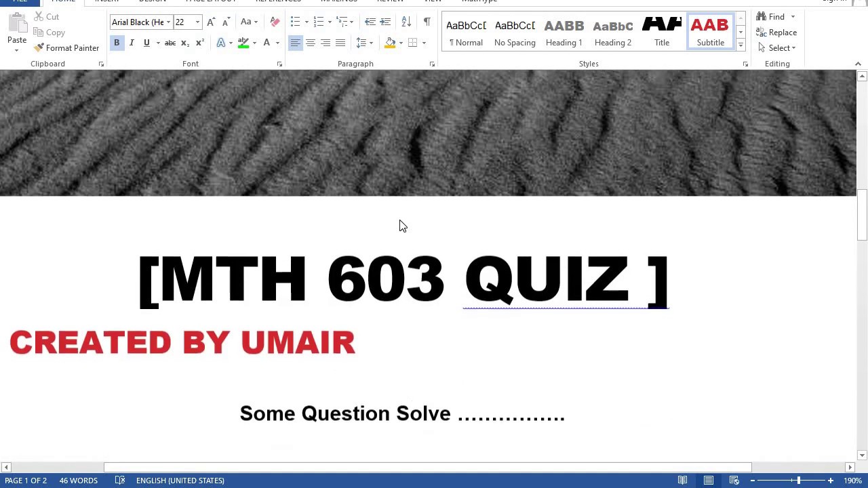The image size is (868, 488).
Task: Open word count 46 WORDS
Action: click(78, 481)
